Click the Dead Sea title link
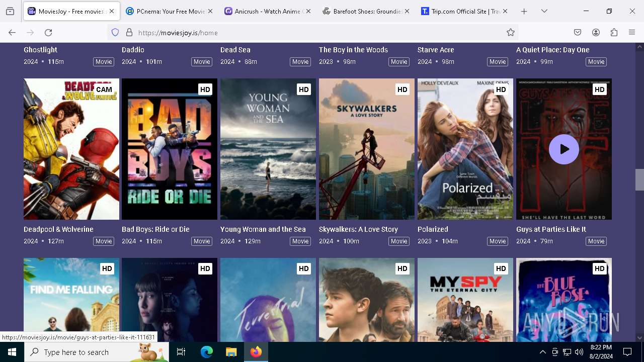644x362 pixels. [x=235, y=50]
